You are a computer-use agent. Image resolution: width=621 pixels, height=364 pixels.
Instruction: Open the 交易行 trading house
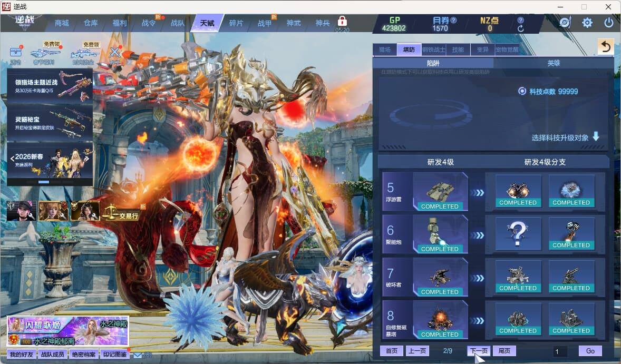coord(121,214)
